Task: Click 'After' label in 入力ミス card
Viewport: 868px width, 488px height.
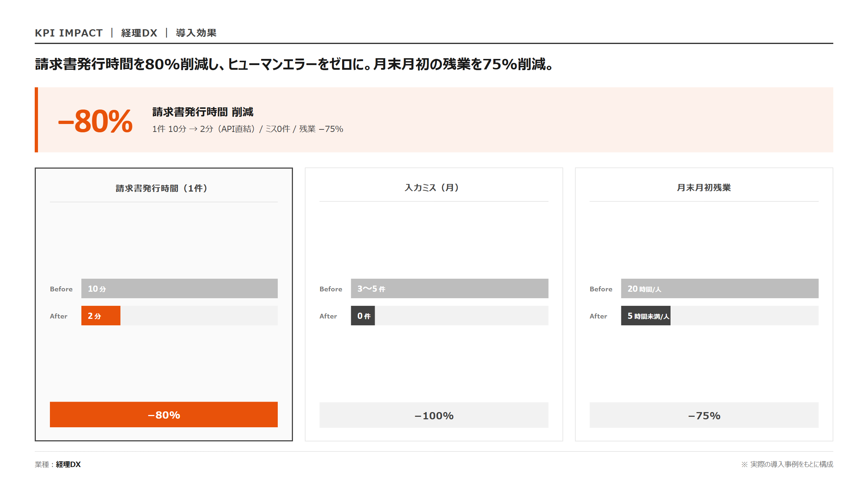Action: click(328, 316)
